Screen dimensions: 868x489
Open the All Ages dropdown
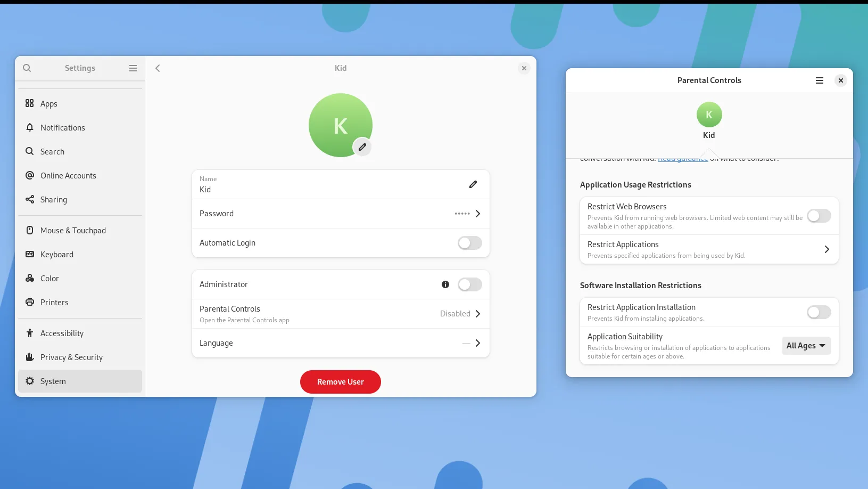(806, 346)
